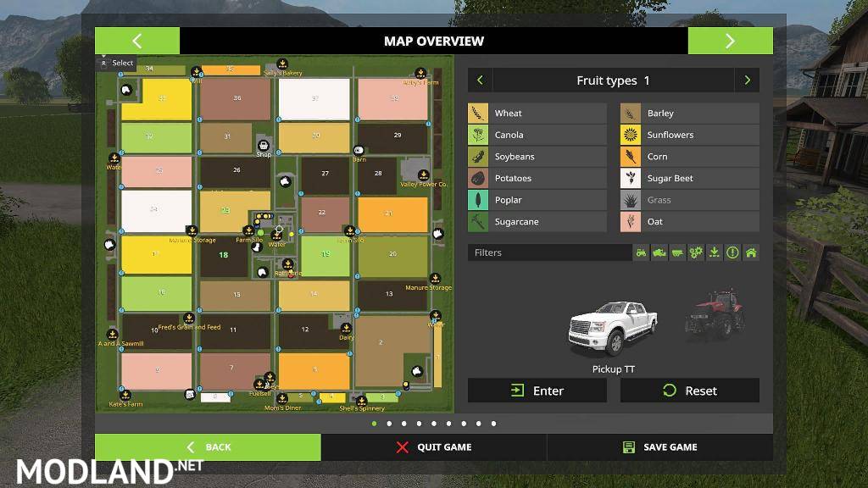Click the Valley Power Co. marker icon

pos(423,175)
